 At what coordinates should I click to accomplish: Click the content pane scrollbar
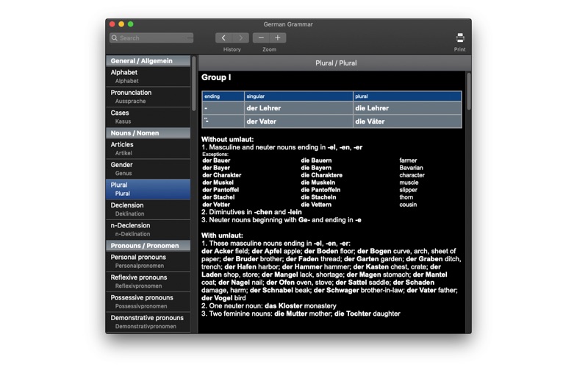click(x=468, y=91)
